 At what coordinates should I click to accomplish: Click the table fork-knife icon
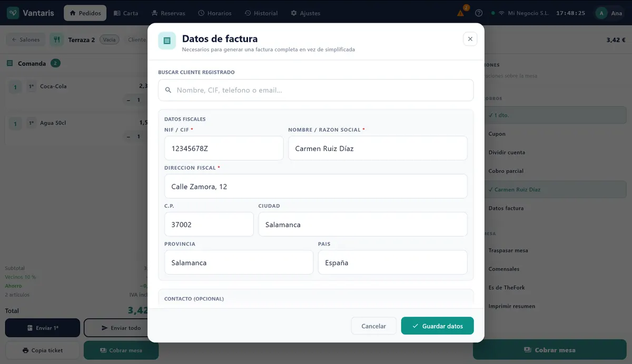point(56,39)
